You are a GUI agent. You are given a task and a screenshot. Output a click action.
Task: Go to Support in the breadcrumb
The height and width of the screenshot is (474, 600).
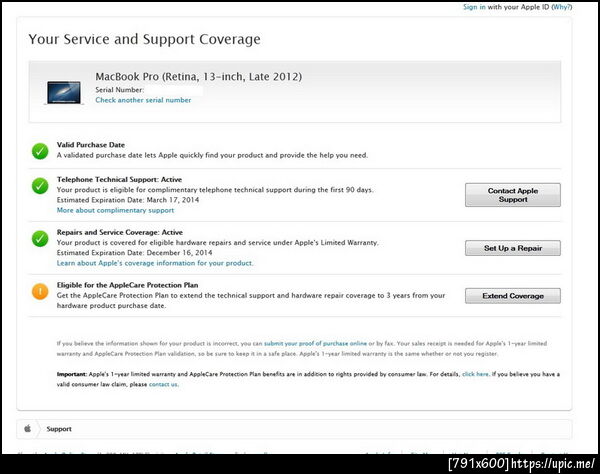point(59,429)
